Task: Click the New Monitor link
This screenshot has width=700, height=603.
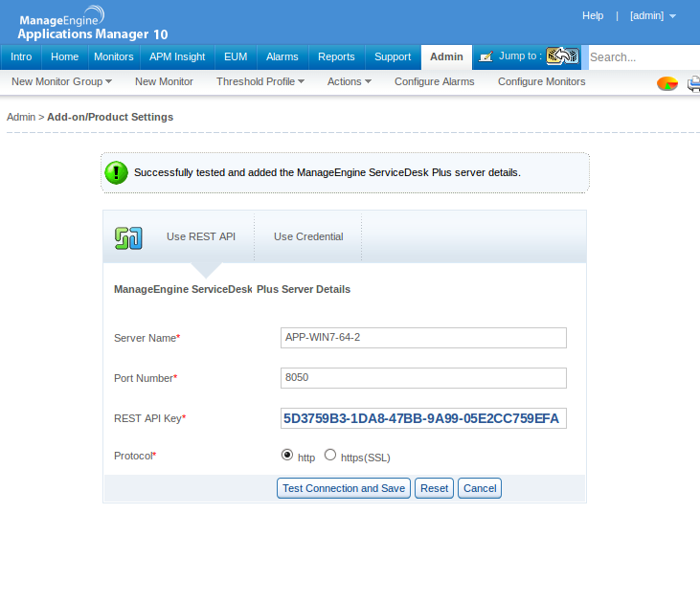Action: 165,81
